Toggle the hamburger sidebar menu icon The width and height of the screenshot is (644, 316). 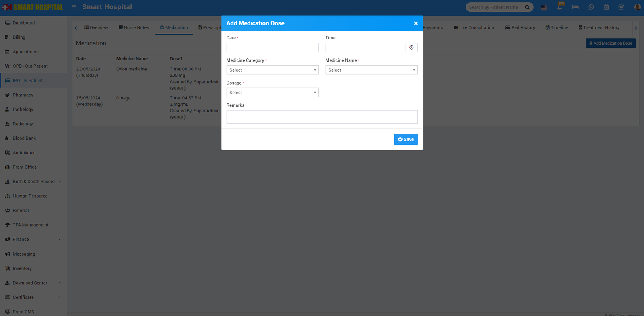tap(74, 7)
